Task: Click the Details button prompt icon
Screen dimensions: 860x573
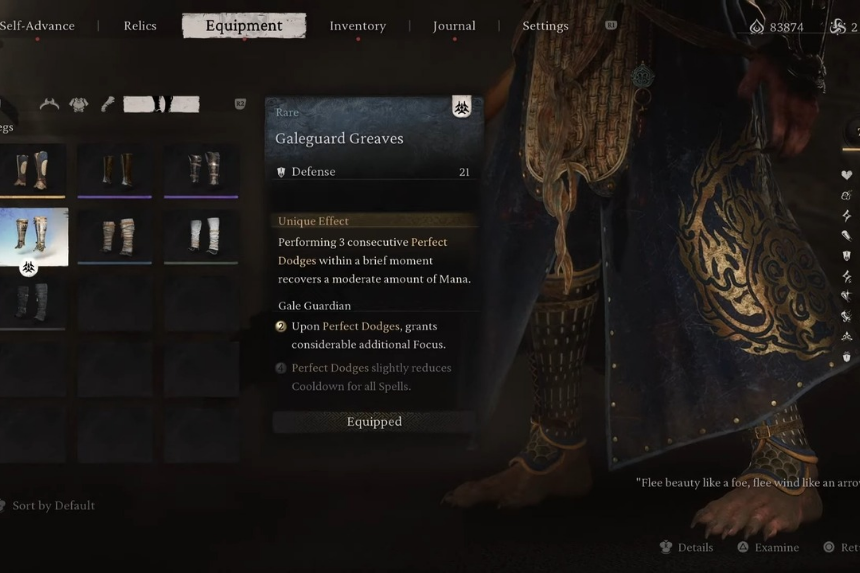Action: 666,547
